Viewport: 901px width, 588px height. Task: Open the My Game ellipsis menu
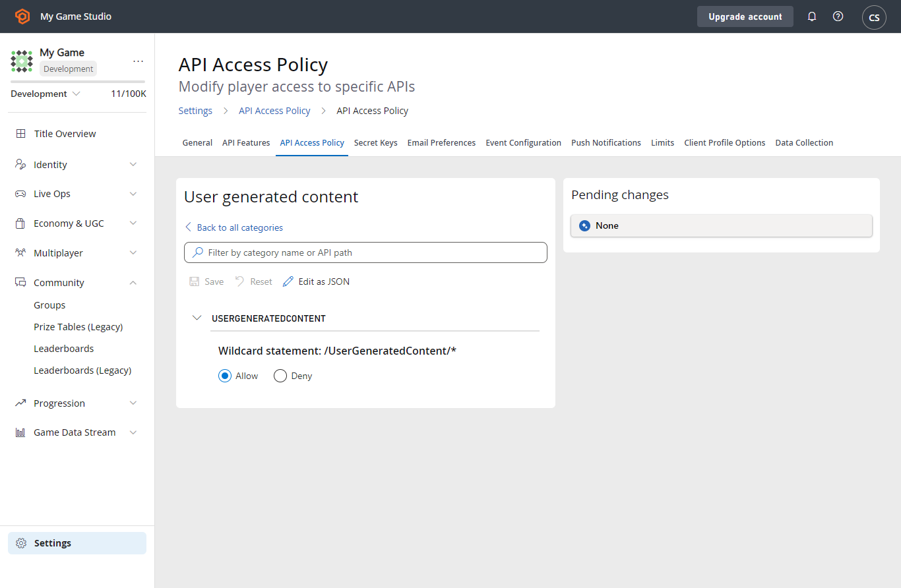point(138,61)
